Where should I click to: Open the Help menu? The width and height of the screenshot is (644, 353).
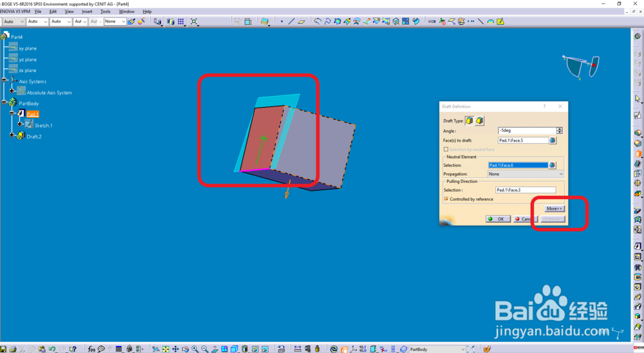tap(147, 12)
